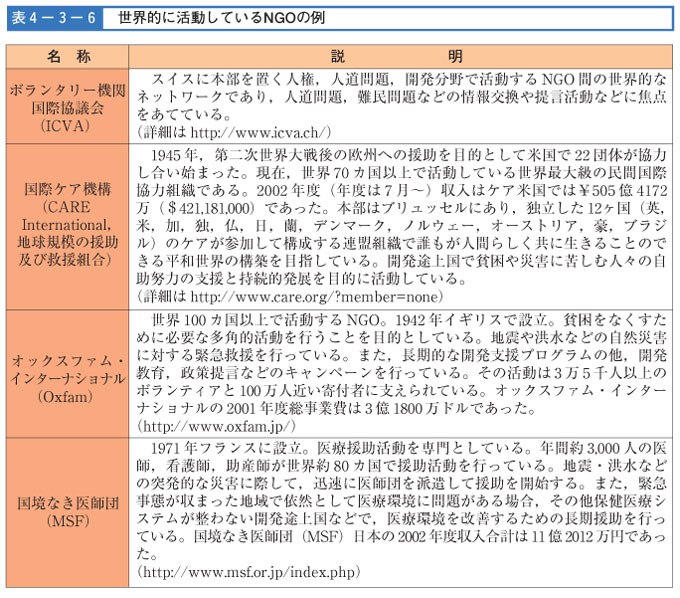Click the URL http://www.msf.or.jp/index.php
This screenshot has width=680, height=598.
[248, 572]
